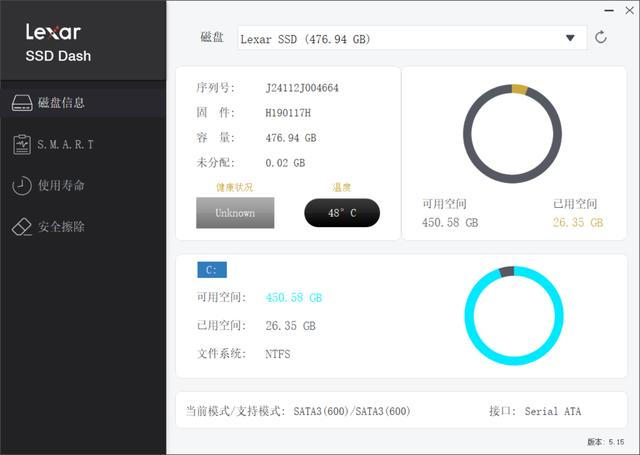Click SATA3(600)/SATA3(600) mode text
640x455 pixels.
pos(352,411)
